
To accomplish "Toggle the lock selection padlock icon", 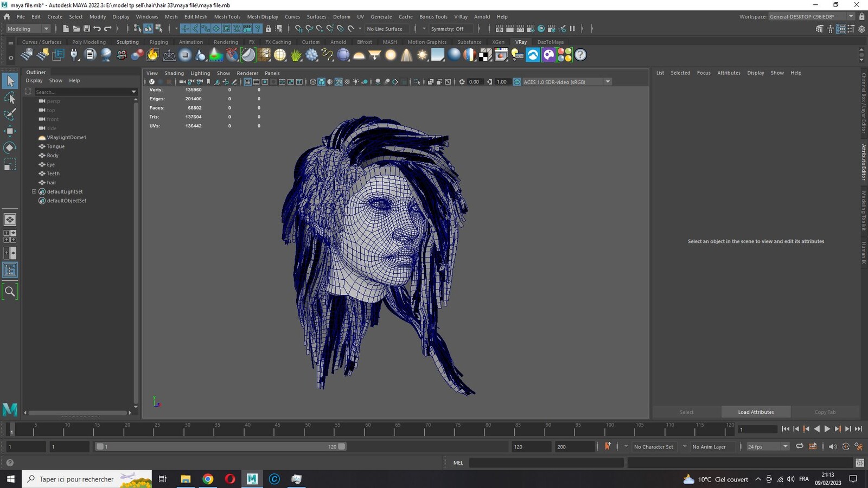I will click(x=268, y=29).
